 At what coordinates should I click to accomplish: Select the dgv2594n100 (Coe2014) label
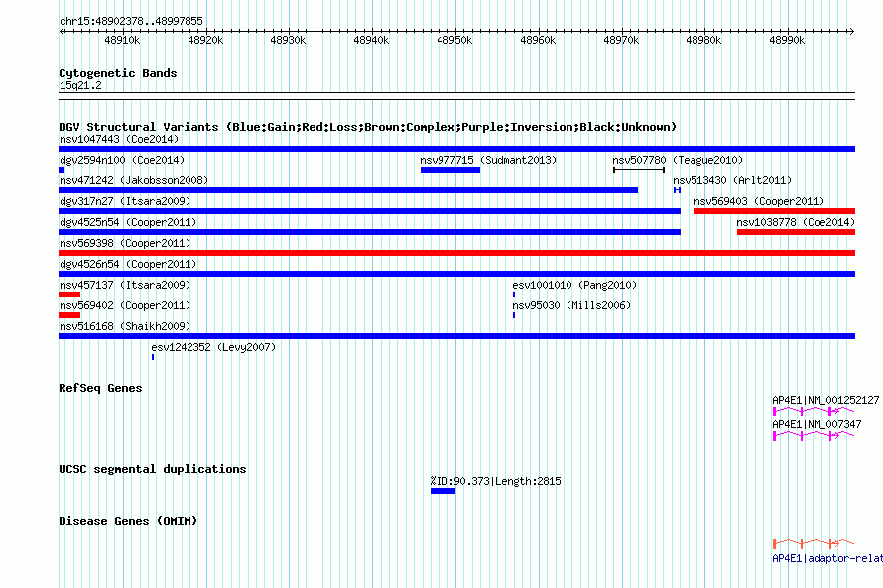[x=122, y=160]
